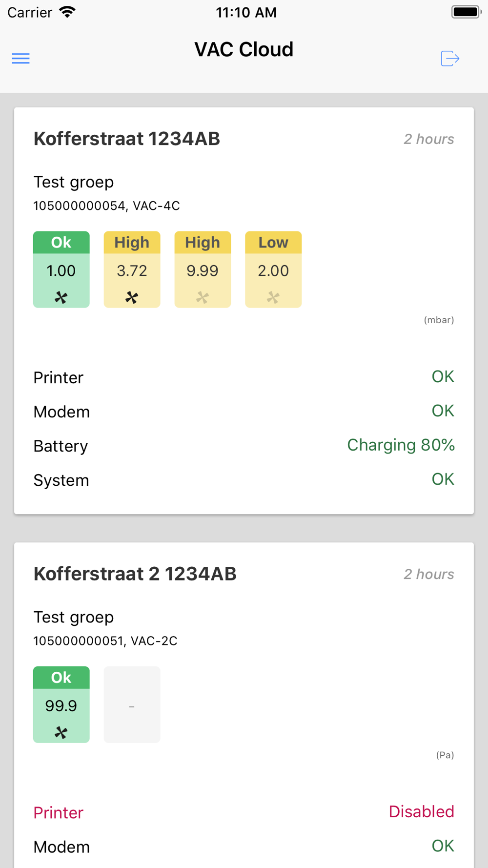
Task: Select the Low 2.00 channel tile
Action: coord(273,269)
